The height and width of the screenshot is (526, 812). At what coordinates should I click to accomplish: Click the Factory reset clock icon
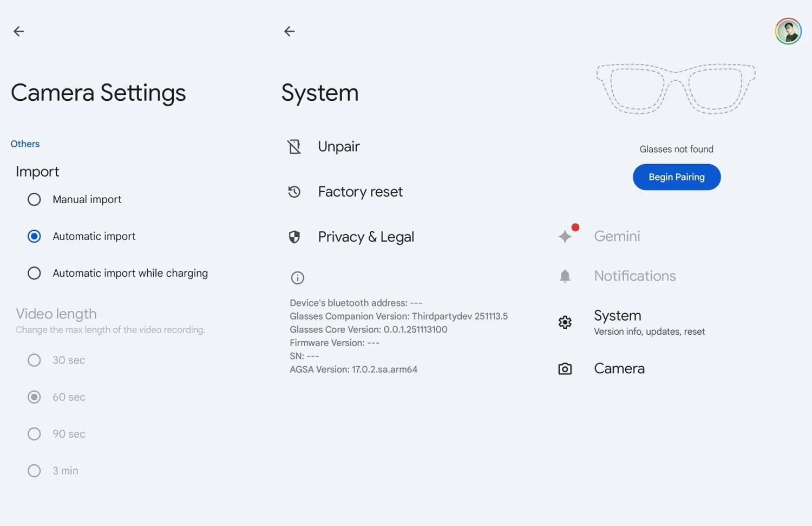[294, 192]
